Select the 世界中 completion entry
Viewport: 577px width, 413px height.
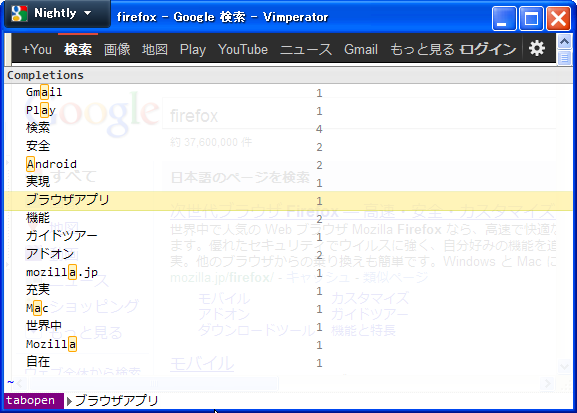point(288,326)
